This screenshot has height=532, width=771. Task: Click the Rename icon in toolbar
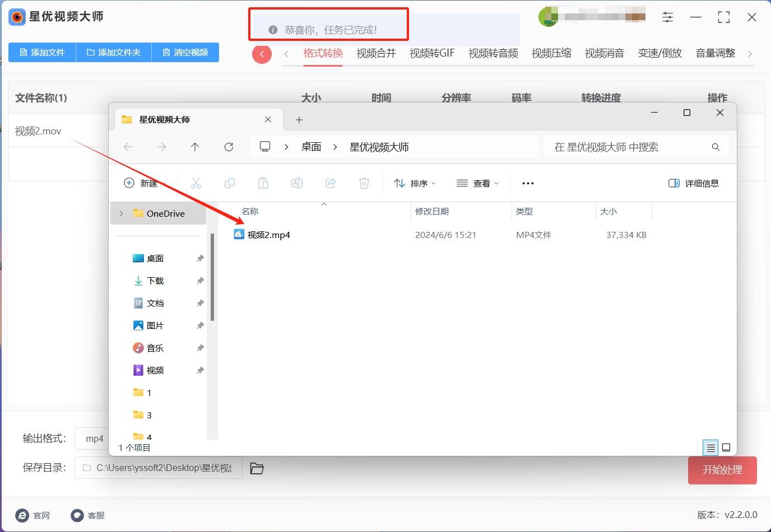point(297,183)
